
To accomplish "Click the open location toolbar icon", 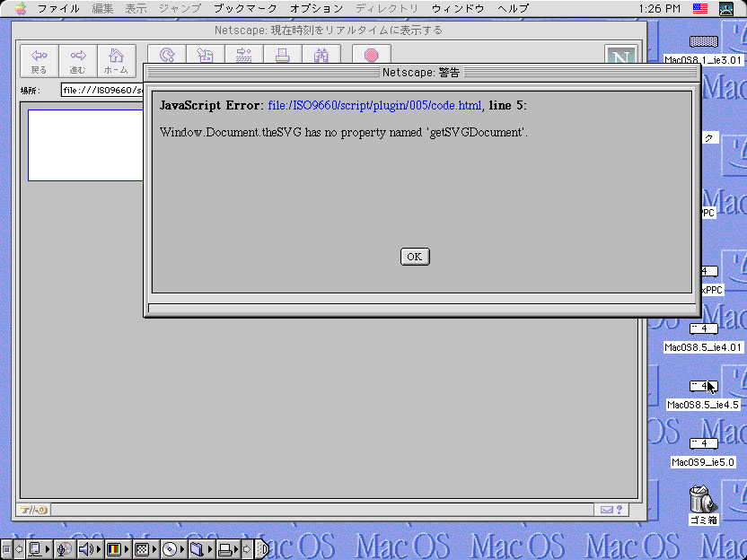I will pos(244,55).
